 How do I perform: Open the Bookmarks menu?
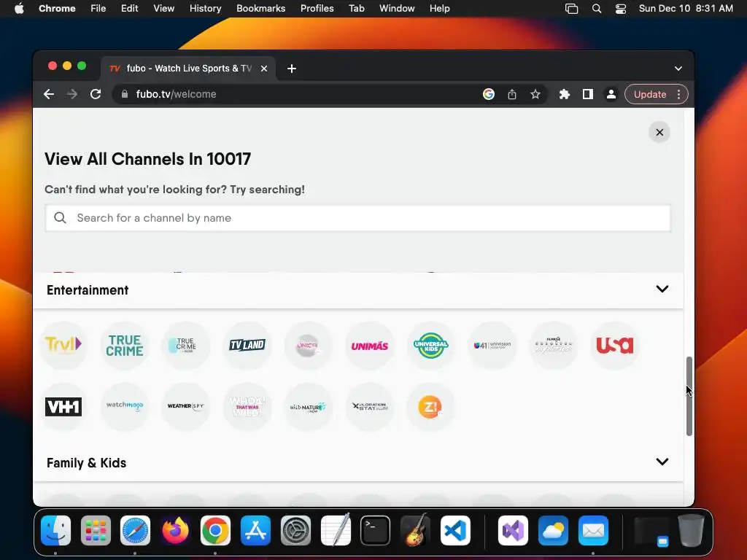tap(260, 9)
